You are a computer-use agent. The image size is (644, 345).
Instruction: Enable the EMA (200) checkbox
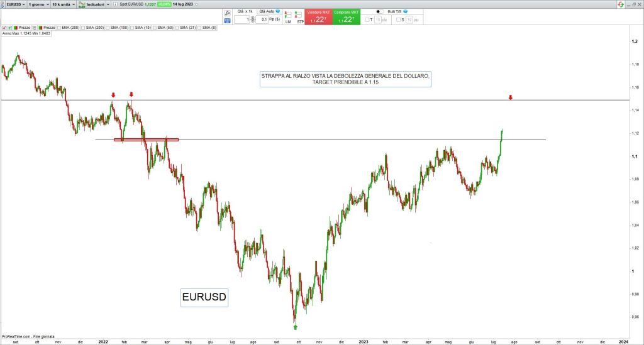tap(59, 28)
